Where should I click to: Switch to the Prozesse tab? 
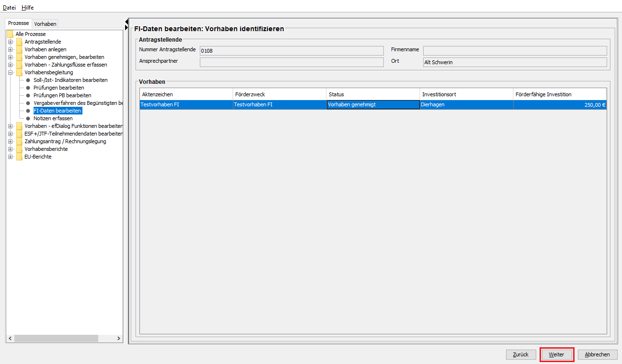pyautogui.click(x=19, y=23)
